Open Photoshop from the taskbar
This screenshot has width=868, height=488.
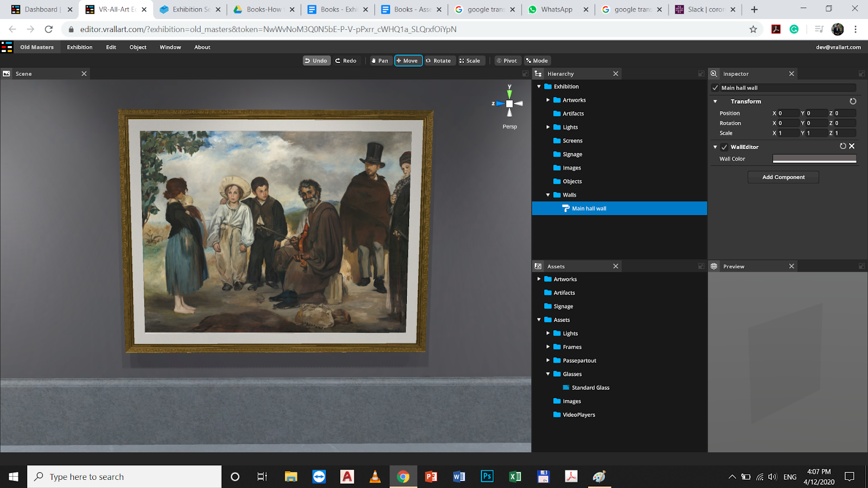[x=487, y=477]
